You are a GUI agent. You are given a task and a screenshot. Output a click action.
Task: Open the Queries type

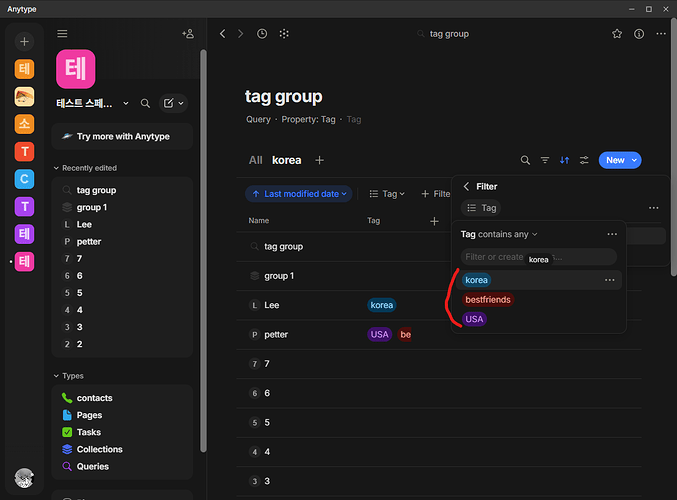coord(93,466)
